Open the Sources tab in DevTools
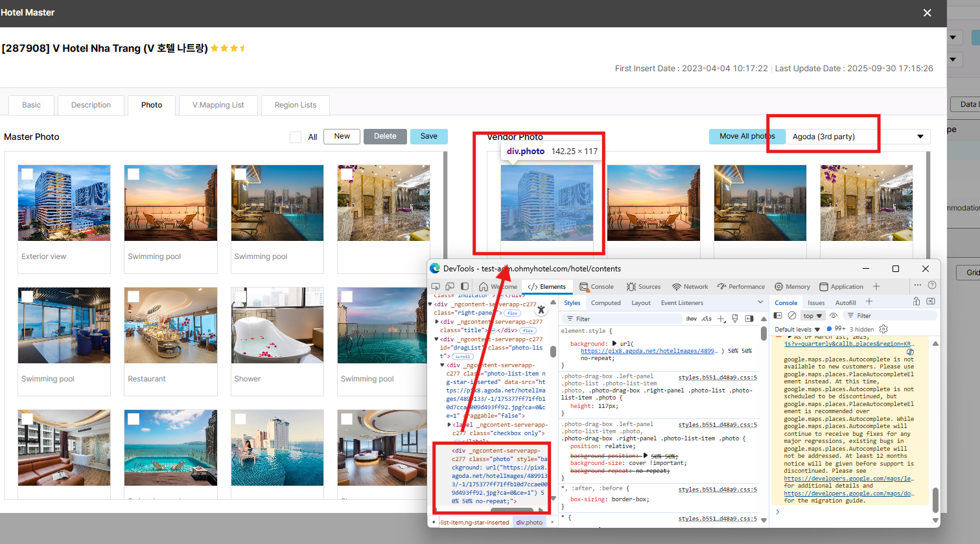This screenshot has width=980, height=544. click(644, 286)
